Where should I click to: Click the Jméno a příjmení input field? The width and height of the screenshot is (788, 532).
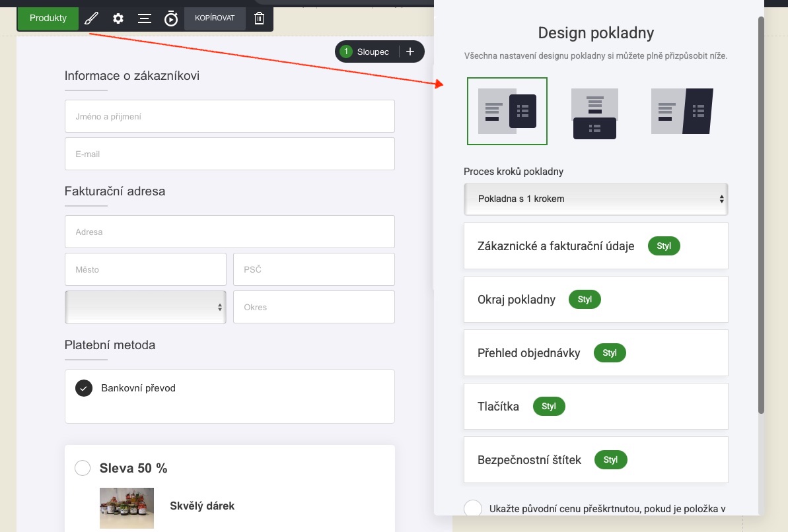(x=230, y=116)
